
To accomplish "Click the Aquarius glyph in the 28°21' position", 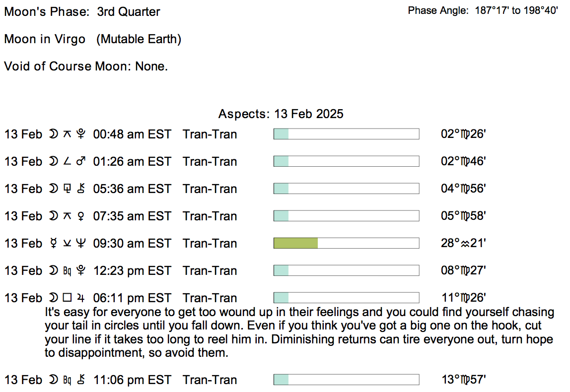I will click(x=466, y=244).
